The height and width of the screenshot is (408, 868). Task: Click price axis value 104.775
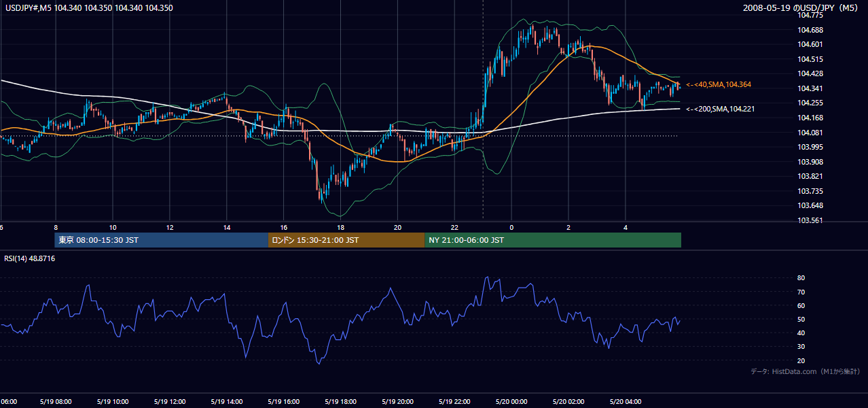[811, 15]
